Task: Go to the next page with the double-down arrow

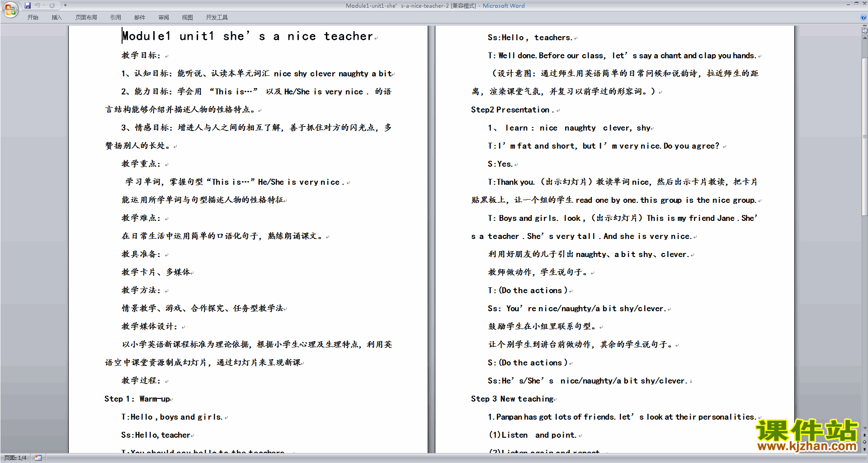Action: pos(865,449)
